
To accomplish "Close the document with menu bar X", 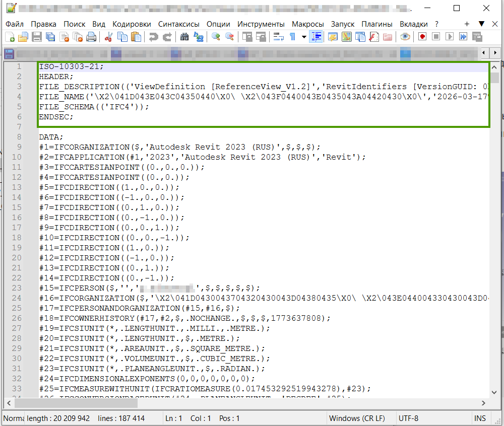I will click(495, 24).
